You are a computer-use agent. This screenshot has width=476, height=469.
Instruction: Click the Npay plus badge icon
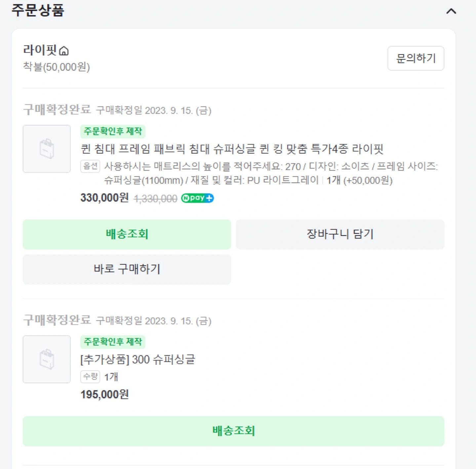click(197, 198)
